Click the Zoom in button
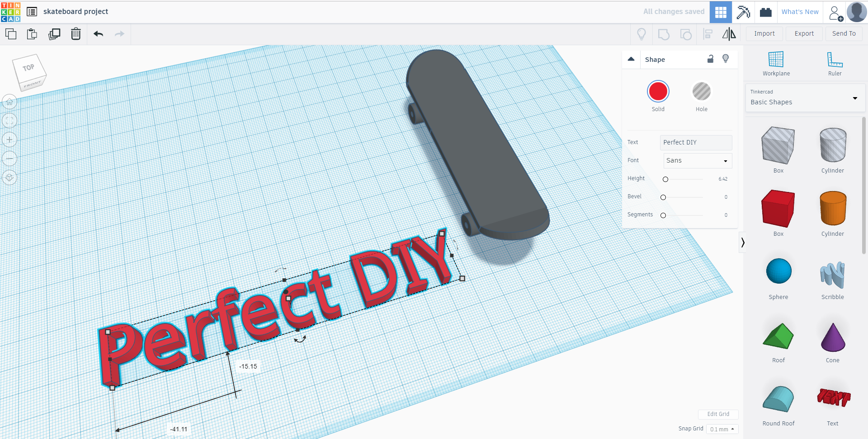Image resolution: width=868 pixels, height=439 pixels. (x=9, y=140)
